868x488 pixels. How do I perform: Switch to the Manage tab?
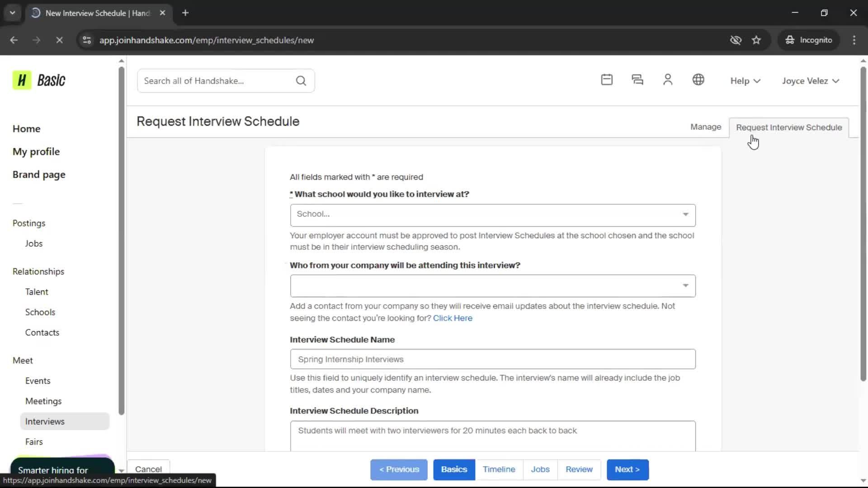click(x=705, y=127)
